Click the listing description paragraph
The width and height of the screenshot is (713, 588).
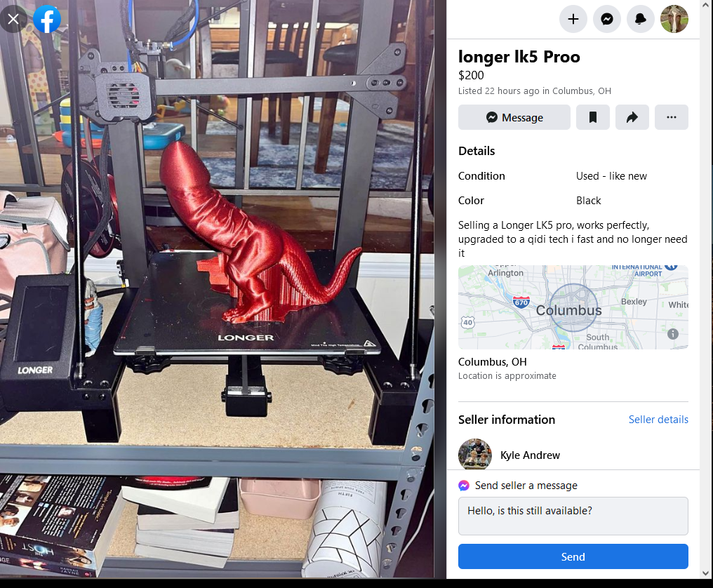(x=573, y=239)
